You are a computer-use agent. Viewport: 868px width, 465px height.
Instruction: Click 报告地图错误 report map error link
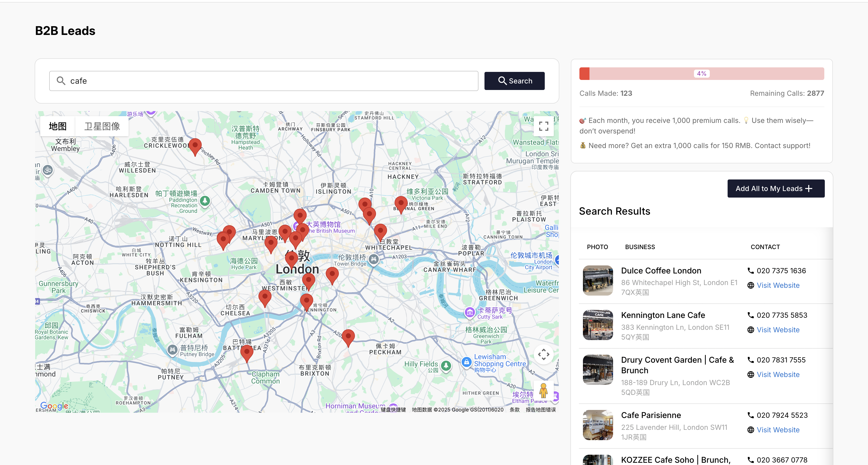click(x=540, y=410)
